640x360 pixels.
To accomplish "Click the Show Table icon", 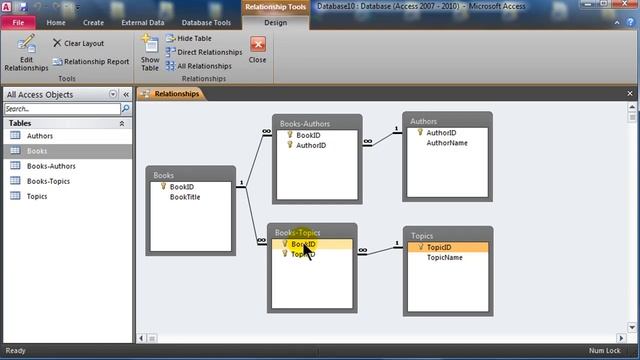I will click(x=150, y=44).
